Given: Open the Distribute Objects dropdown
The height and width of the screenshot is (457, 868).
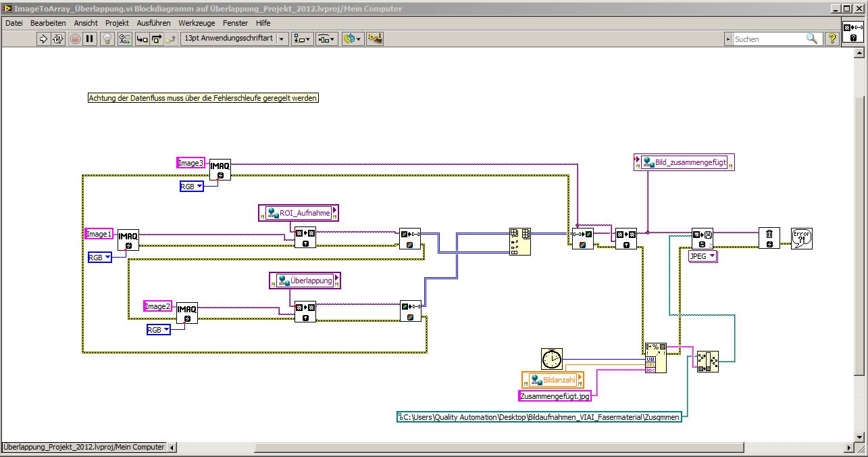Looking at the screenshot, I should (x=327, y=39).
